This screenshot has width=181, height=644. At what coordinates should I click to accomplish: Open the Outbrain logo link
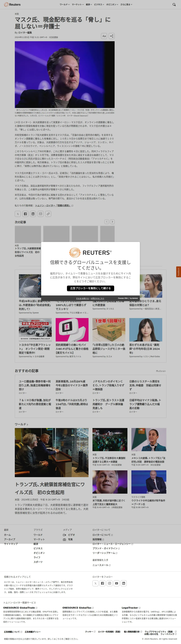tap(161, 371)
